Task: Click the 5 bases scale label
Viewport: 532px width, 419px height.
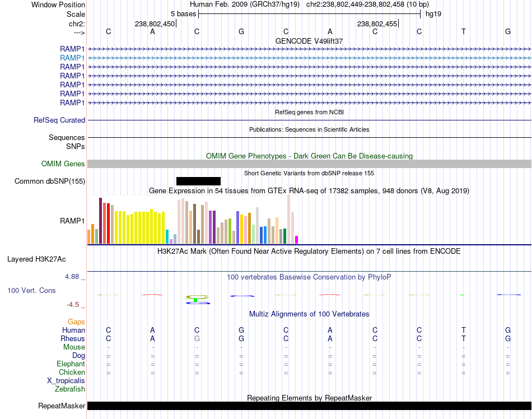Action: click(183, 14)
